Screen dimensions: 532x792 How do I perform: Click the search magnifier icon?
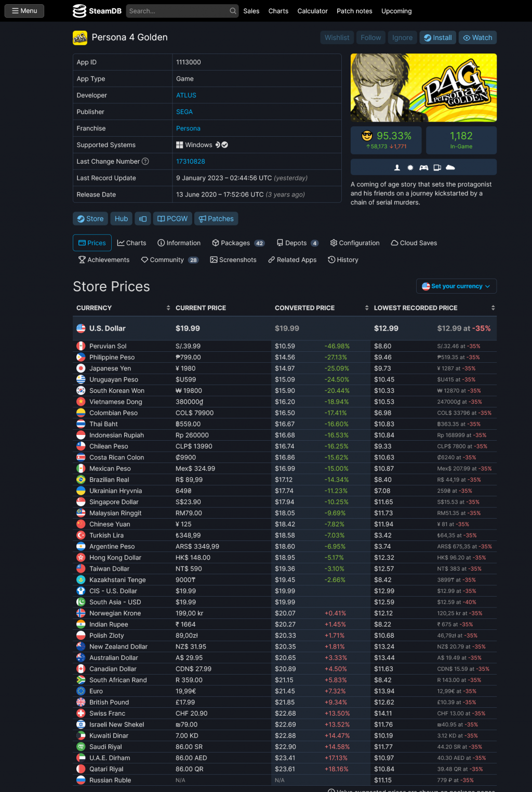[x=233, y=11]
